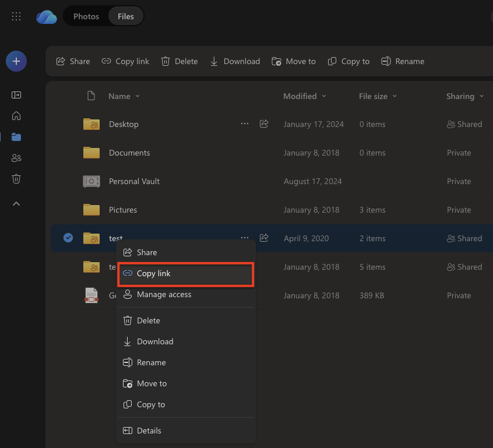
Task: Open the Personal Vault item
Action: coord(134,181)
